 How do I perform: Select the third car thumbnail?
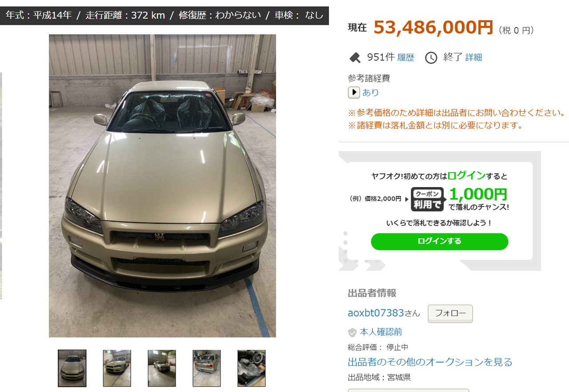162,368
